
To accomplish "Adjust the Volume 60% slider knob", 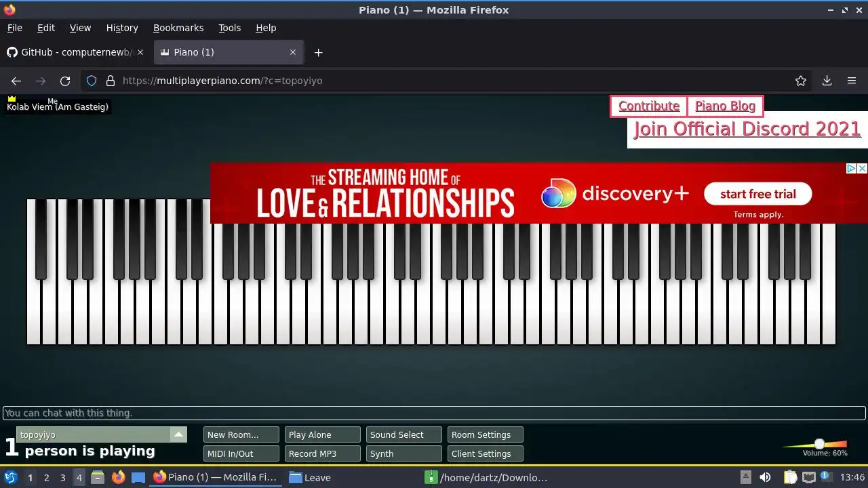I will coord(819,444).
